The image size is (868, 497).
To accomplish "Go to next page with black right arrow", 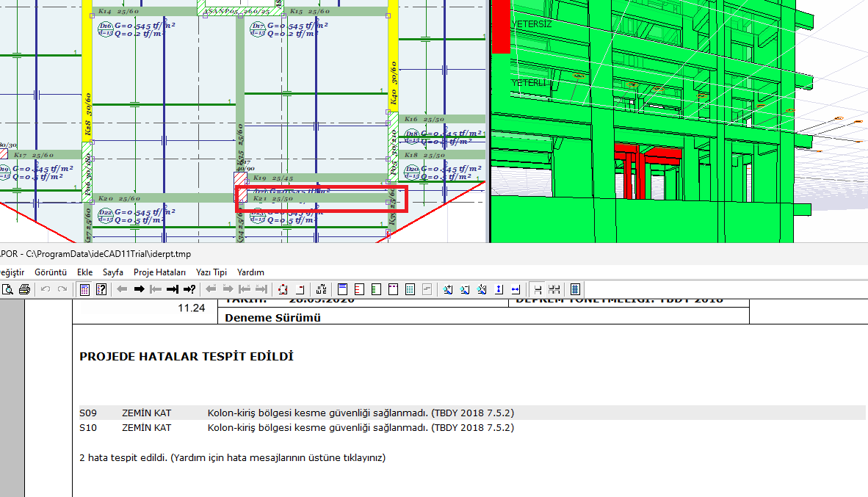I will (x=139, y=289).
